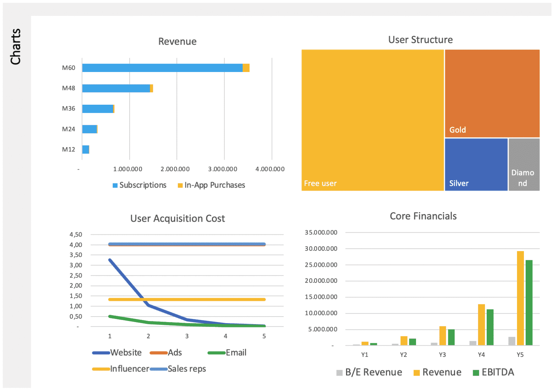557x392 pixels.
Task: Click the 15.000.000 axis value
Action: [x=321, y=297]
